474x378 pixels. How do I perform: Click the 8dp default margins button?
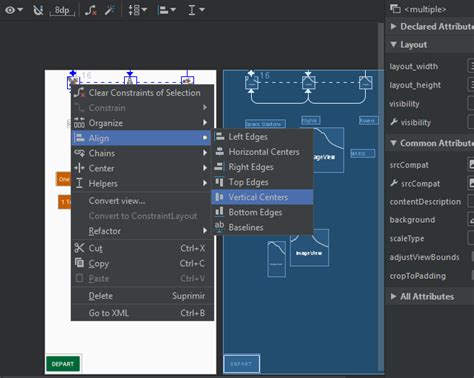(62, 10)
